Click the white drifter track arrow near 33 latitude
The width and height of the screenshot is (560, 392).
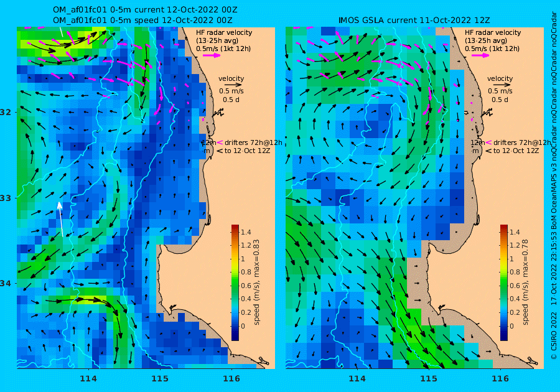click(61, 219)
